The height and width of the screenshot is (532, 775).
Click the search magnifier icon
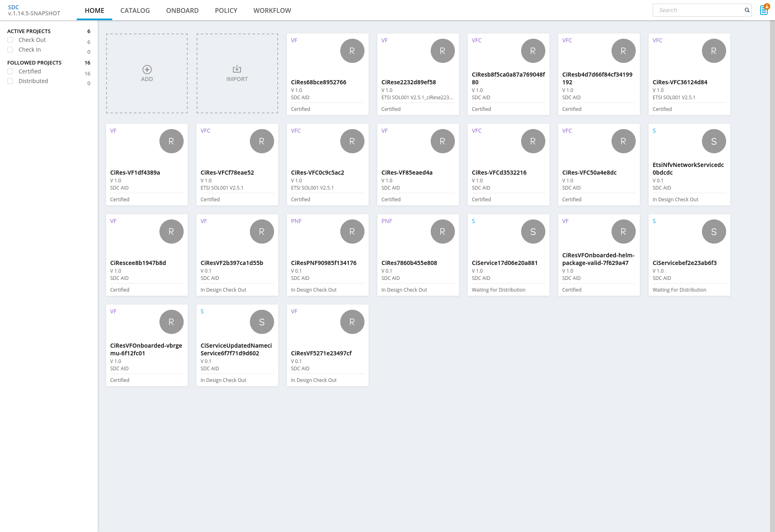click(x=747, y=10)
